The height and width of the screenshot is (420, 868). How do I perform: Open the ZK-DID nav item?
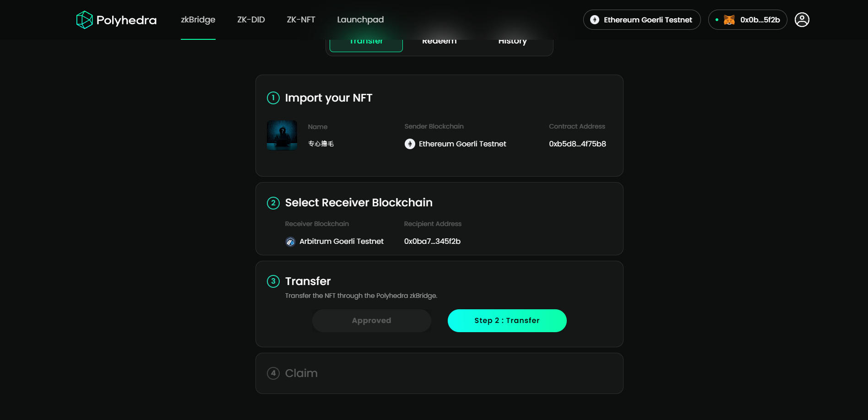[x=251, y=20]
